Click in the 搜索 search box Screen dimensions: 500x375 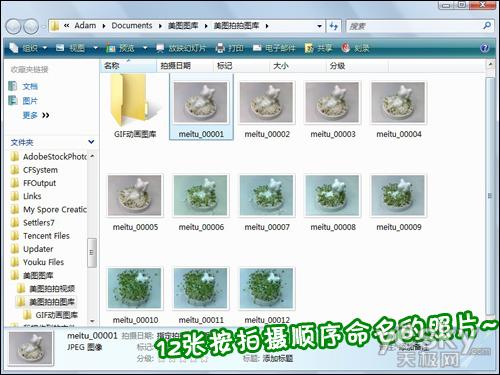(414, 26)
